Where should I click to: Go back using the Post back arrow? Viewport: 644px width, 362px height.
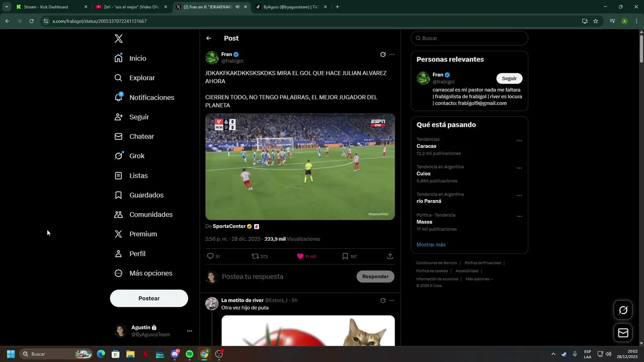tap(209, 38)
